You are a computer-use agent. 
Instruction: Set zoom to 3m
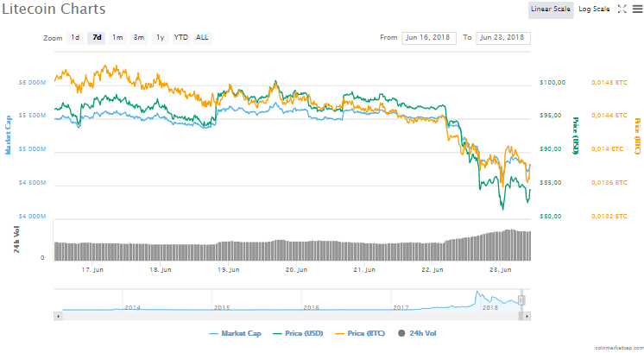point(139,38)
